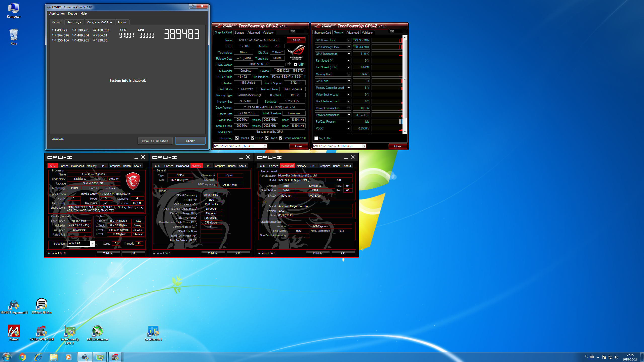Click MSI dragon shield logo in CPU-Z
This screenshot has width=644, height=362.
133,181
